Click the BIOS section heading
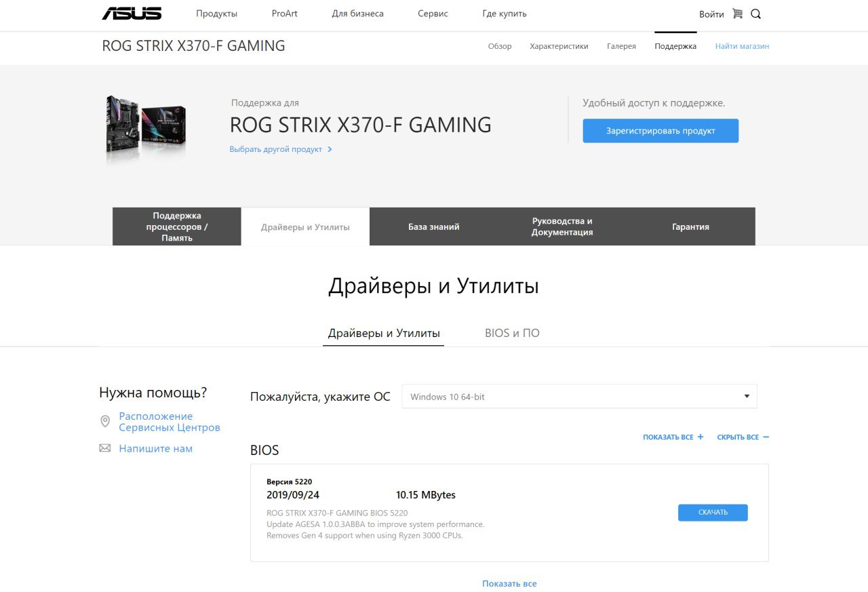 (x=264, y=450)
